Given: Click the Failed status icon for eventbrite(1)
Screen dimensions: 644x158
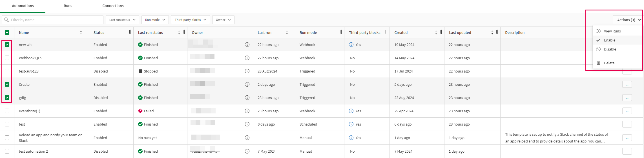Looking at the screenshot, I should click(140, 111).
